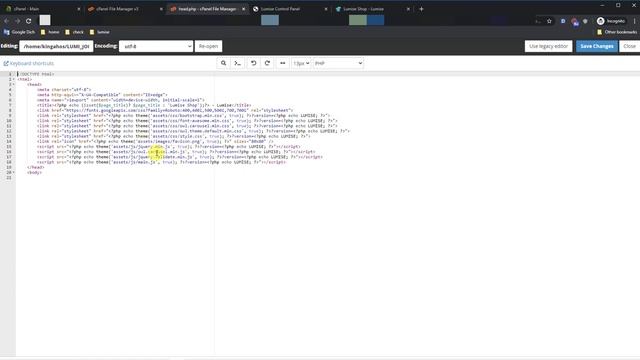
Task: Close the Lumise Shop tab
Action: 408,9
